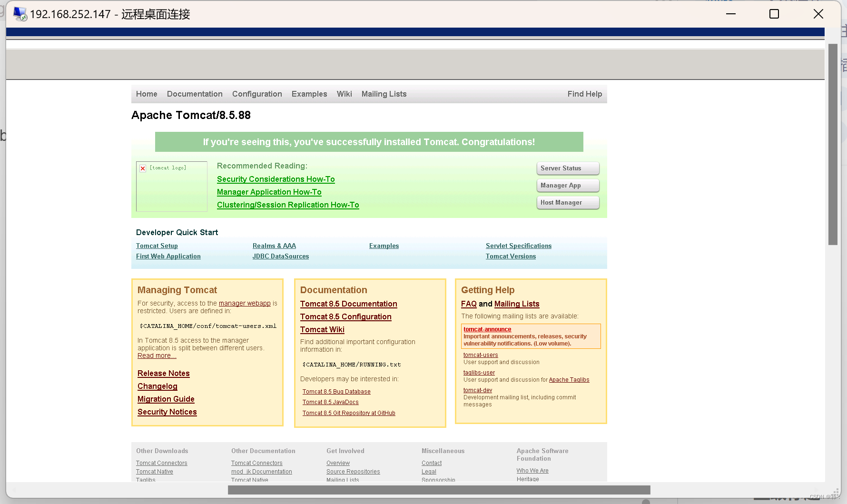Screen dimensions: 847x504
Task: Click the vertical scrollbar thumb
Action: pyautogui.click(x=833, y=144)
